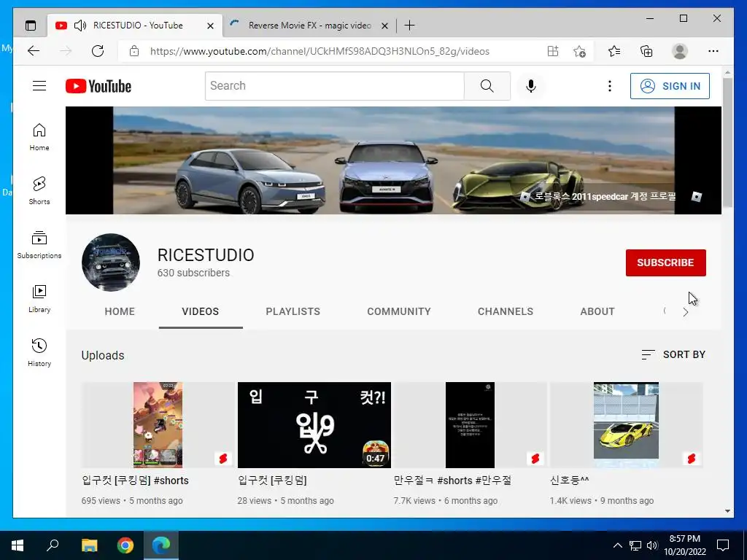Open Shorts in the left sidebar
This screenshot has height=560, width=747.
click(39, 191)
